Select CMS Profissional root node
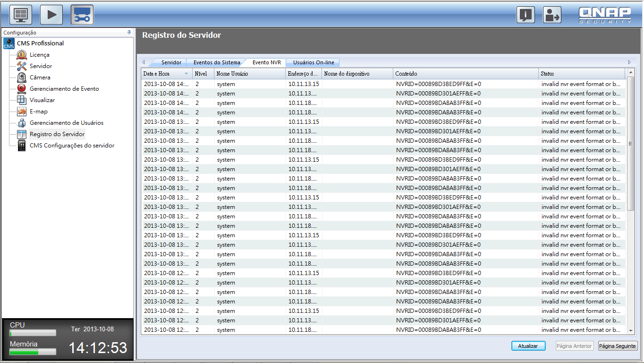Image resolution: width=644 pixels, height=363 pixels. click(x=40, y=43)
